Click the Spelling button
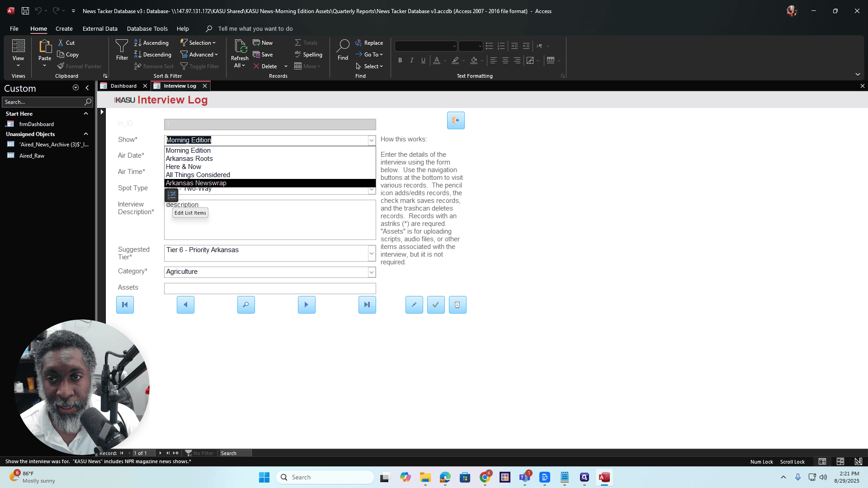 point(308,55)
